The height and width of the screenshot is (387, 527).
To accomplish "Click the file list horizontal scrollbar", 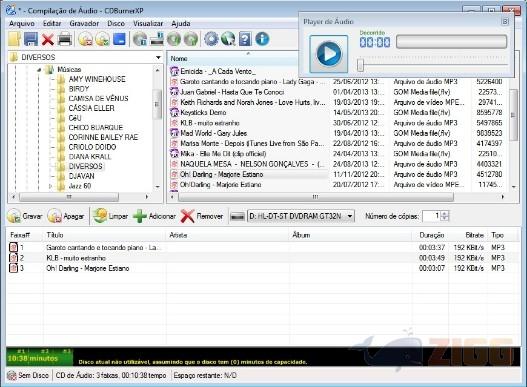I will point(316,197).
